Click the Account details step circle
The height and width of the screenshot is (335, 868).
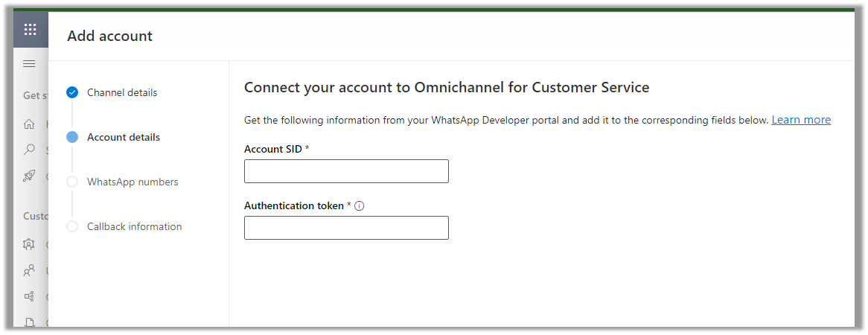(72, 137)
